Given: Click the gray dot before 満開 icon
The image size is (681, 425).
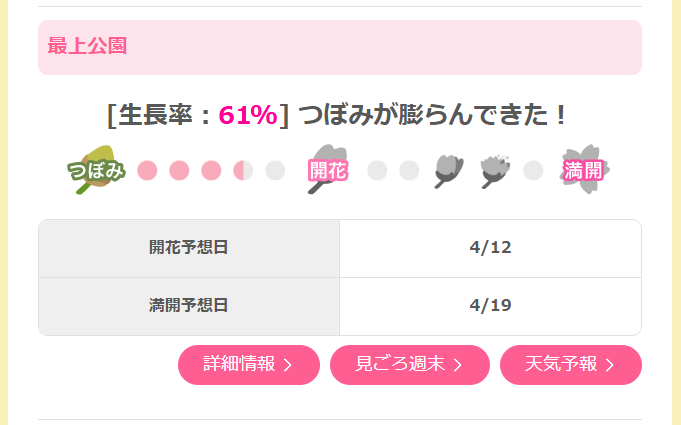Looking at the screenshot, I should coord(533,170).
